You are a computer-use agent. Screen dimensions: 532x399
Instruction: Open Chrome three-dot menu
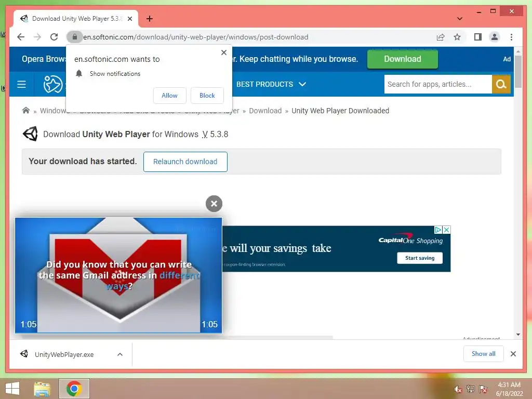[x=511, y=37]
